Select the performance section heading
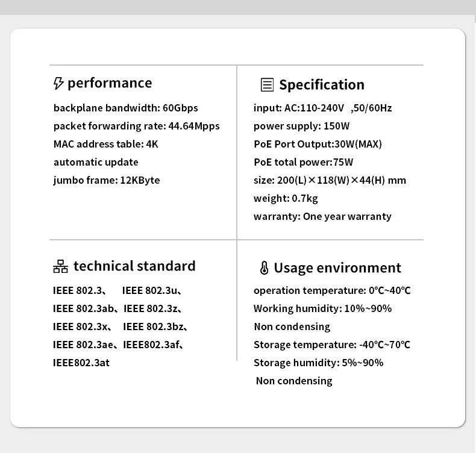Screen dimensions: 476x453 pyautogui.click(x=110, y=83)
